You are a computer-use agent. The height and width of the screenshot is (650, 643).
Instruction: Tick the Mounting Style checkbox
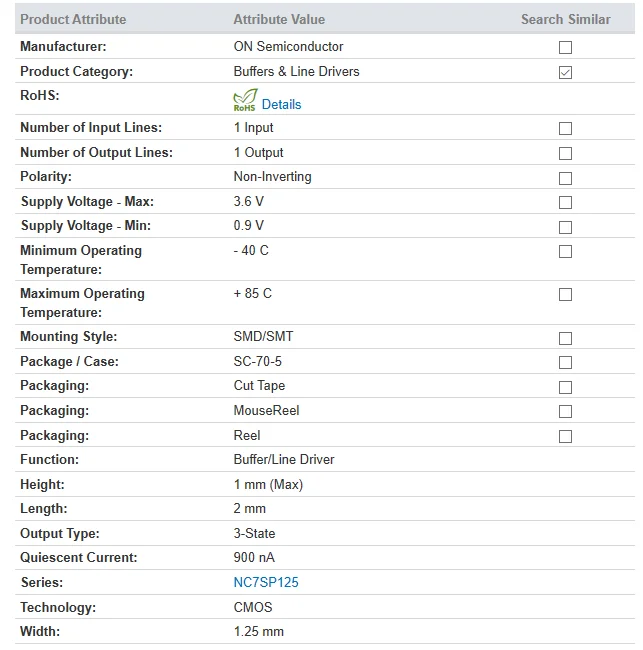pos(565,338)
